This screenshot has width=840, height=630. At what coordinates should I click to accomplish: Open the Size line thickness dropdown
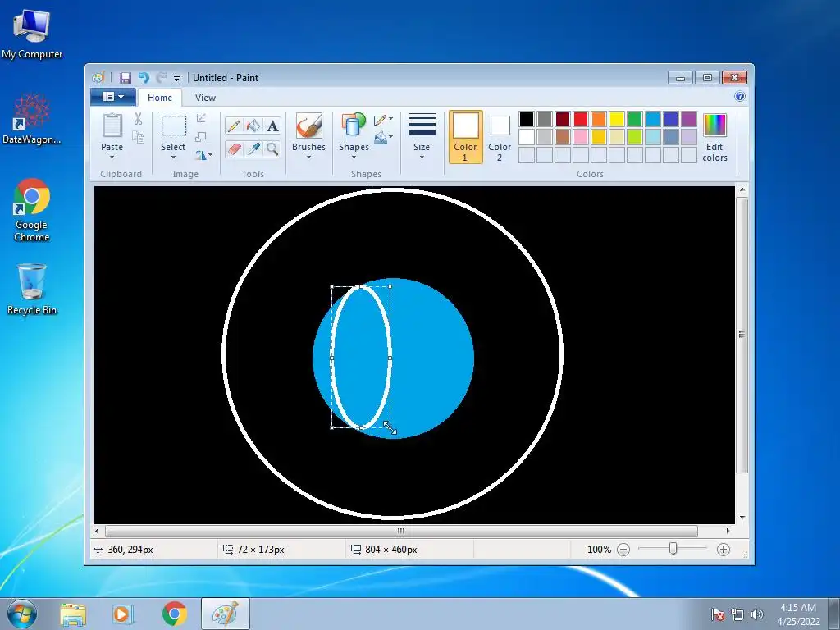(x=422, y=137)
